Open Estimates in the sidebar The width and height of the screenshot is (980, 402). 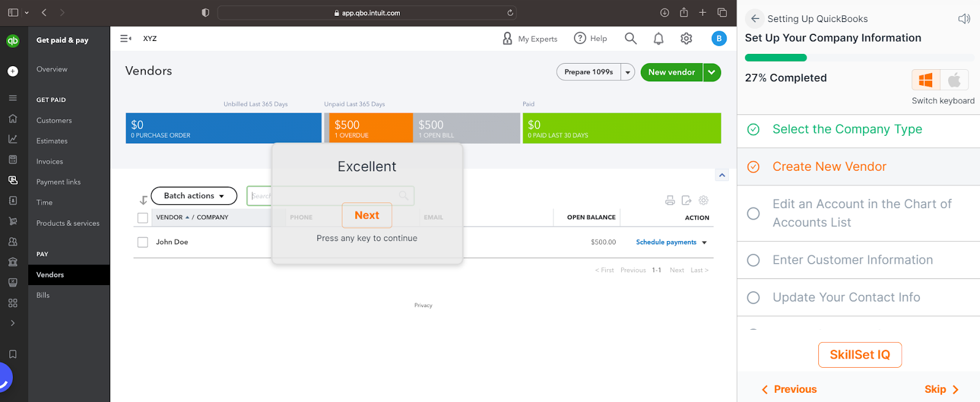[52, 141]
